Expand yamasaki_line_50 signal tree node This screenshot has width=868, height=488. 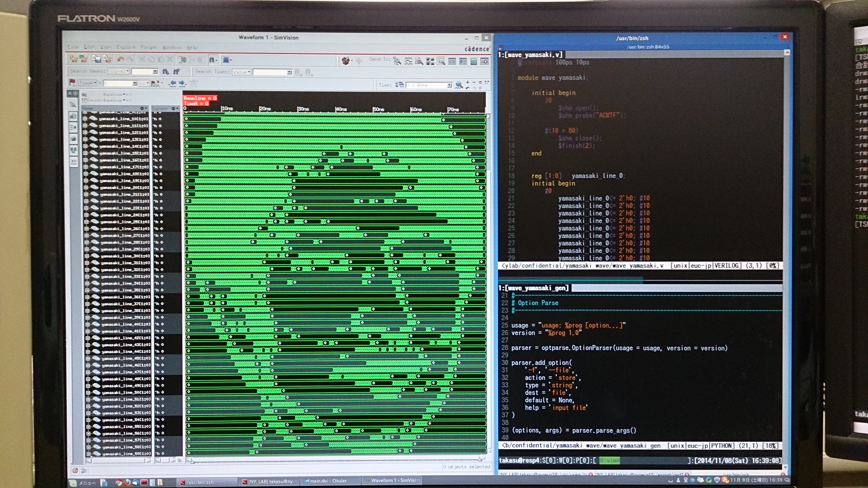[88, 393]
